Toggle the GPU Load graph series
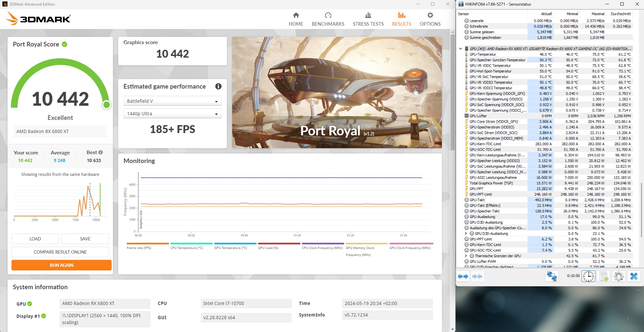The width and height of the screenshot is (644, 332). coord(268,248)
